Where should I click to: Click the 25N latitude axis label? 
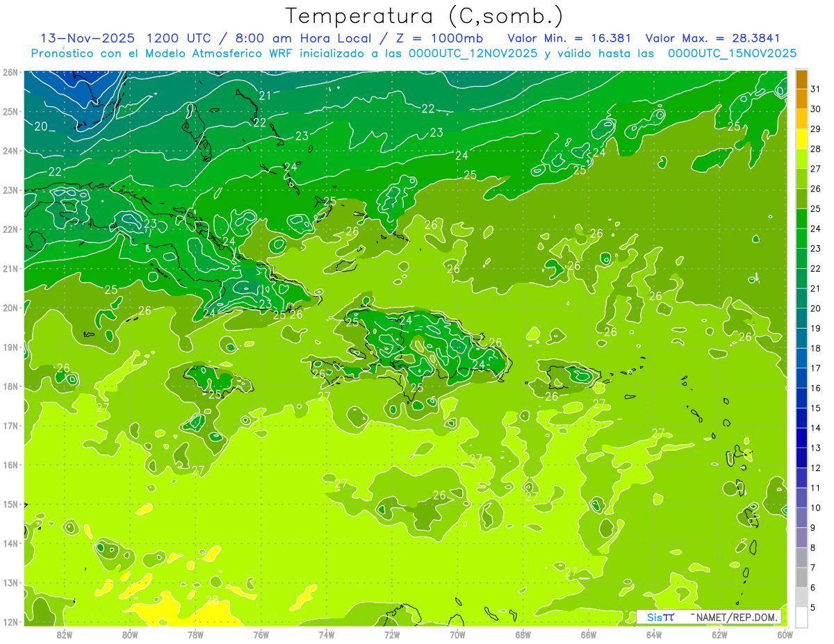[10, 111]
